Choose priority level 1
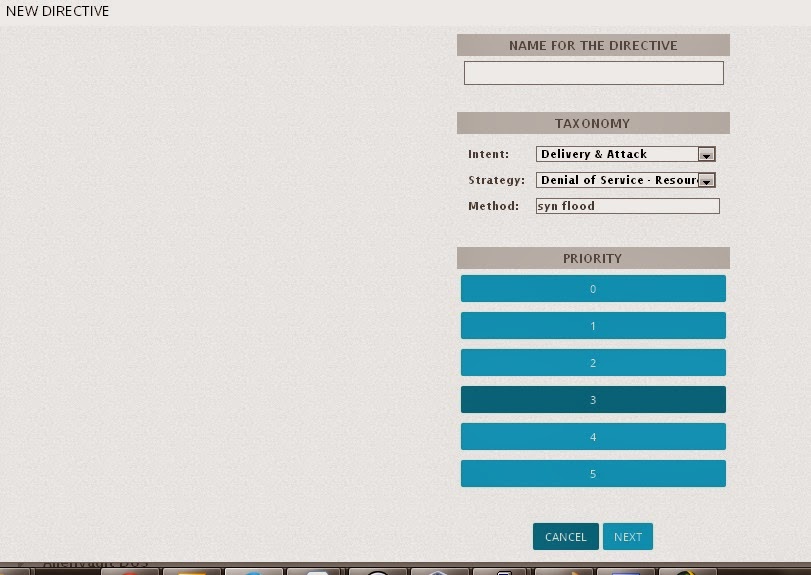 [593, 326]
